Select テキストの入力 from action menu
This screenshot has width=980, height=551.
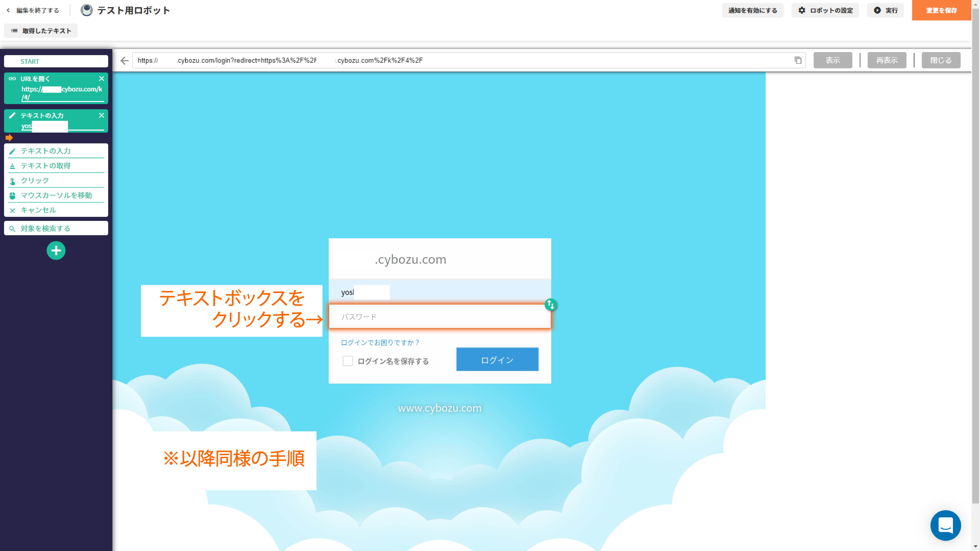56,151
